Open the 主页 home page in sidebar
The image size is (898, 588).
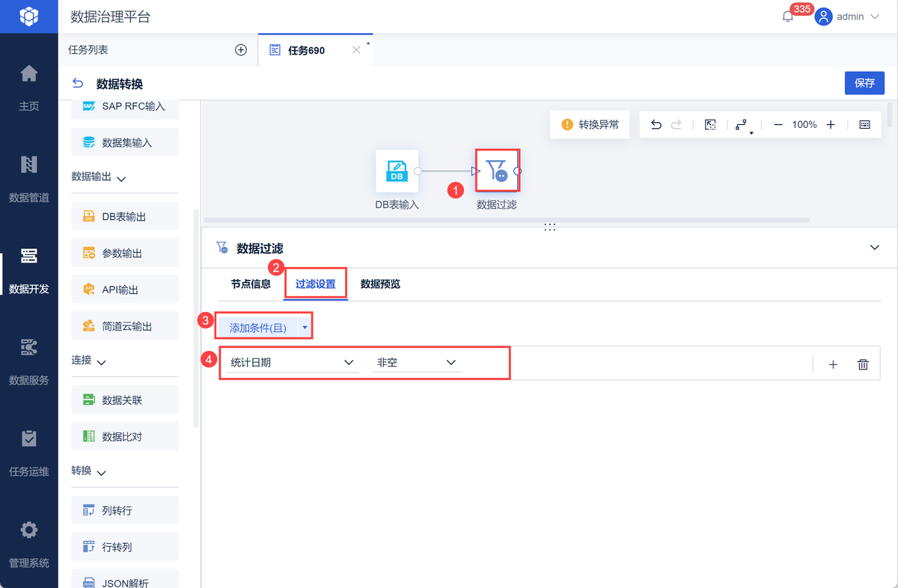click(28, 88)
